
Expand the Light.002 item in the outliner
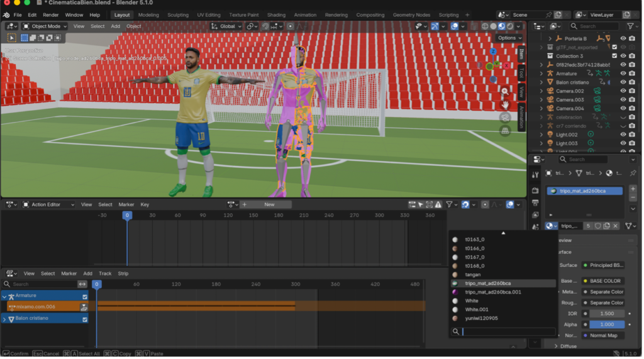pos(541,135)
